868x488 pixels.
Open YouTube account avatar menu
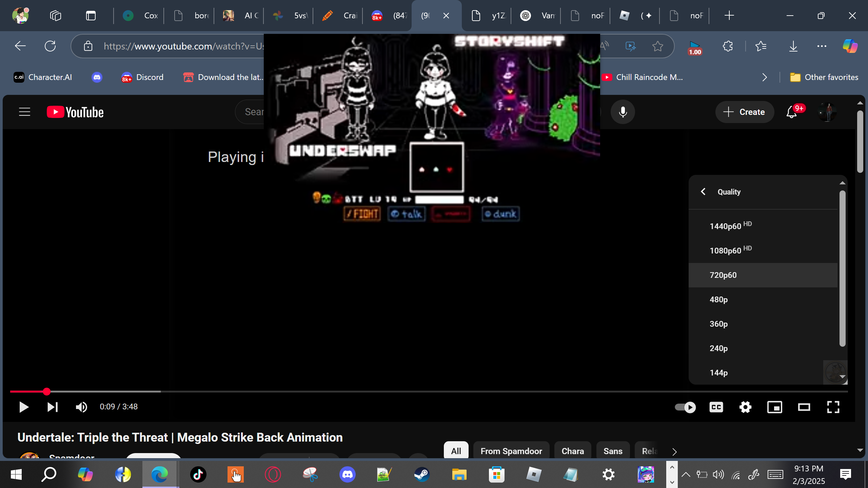point(827,112)
